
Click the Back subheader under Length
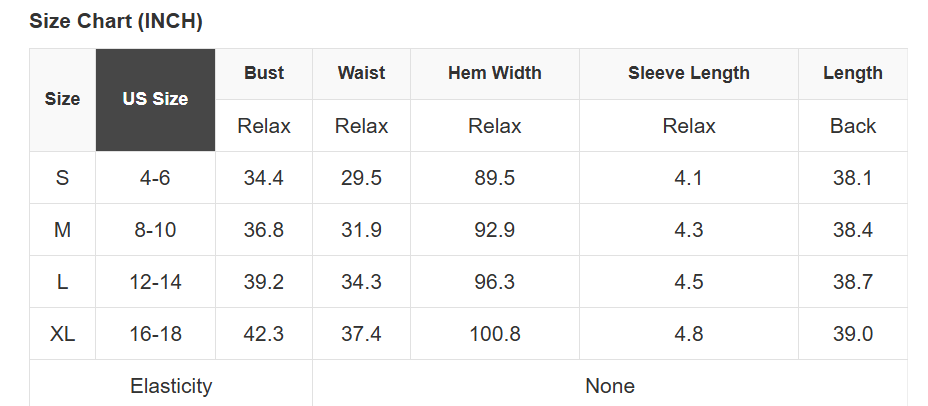852,126
